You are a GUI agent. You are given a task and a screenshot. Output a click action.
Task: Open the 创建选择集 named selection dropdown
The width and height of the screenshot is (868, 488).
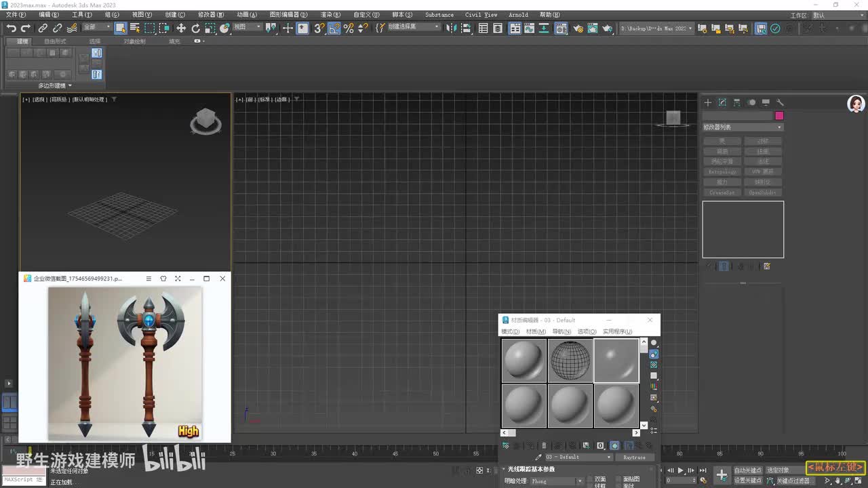point(413,27)
